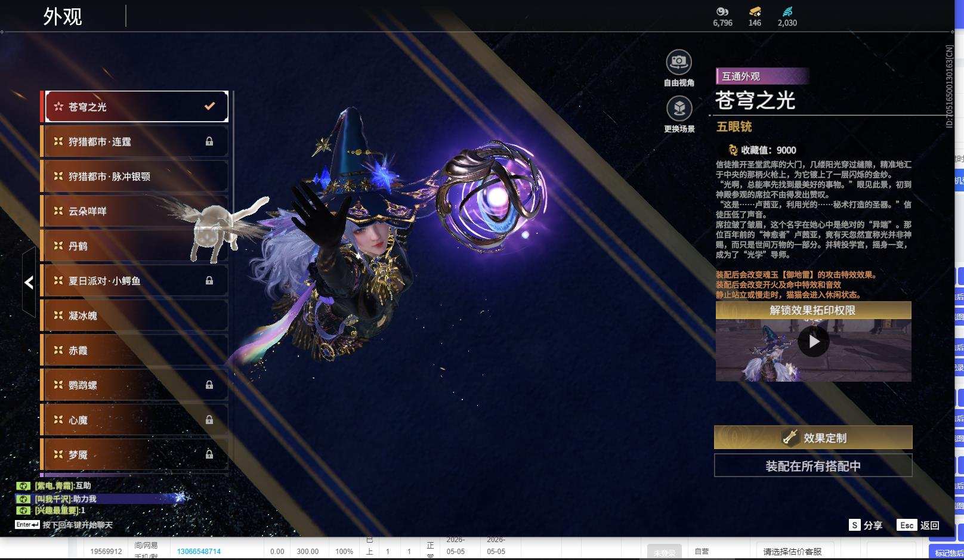Click the equipped checkmark on 苍穹之光
Image resolution: width=964 pixels, height=560 pixels.
click(x=209, y=106)
